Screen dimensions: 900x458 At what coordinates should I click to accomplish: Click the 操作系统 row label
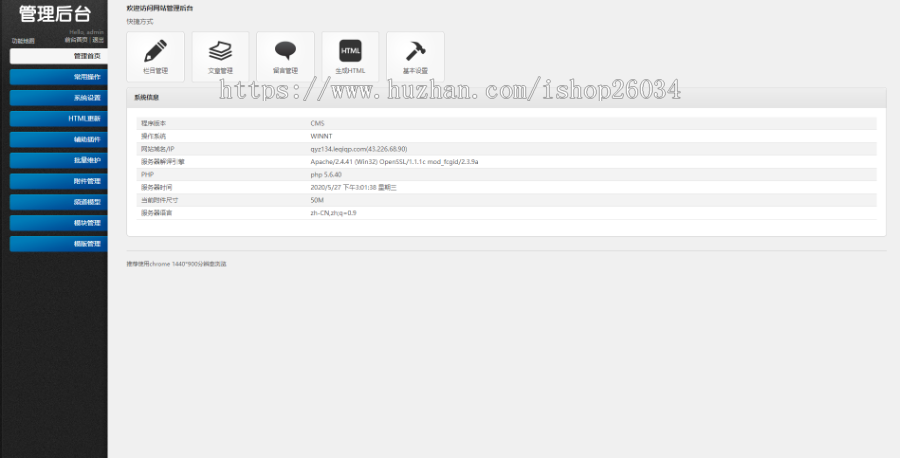click(153, 136)
